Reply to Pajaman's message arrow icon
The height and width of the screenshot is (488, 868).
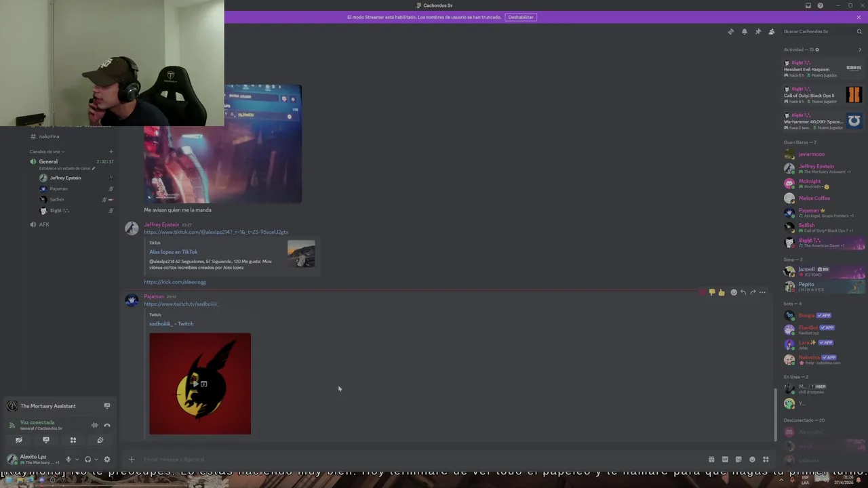point(743,292)
